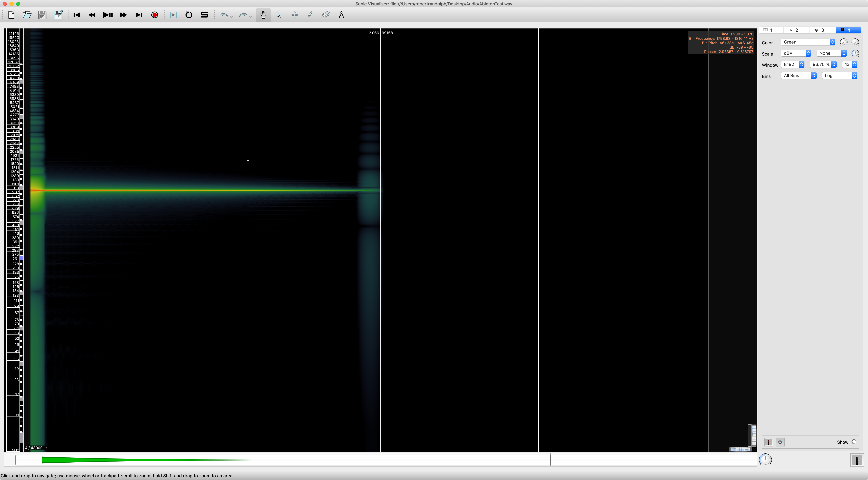
Task: Start recording with the red Record button
Action: point(155,15)
